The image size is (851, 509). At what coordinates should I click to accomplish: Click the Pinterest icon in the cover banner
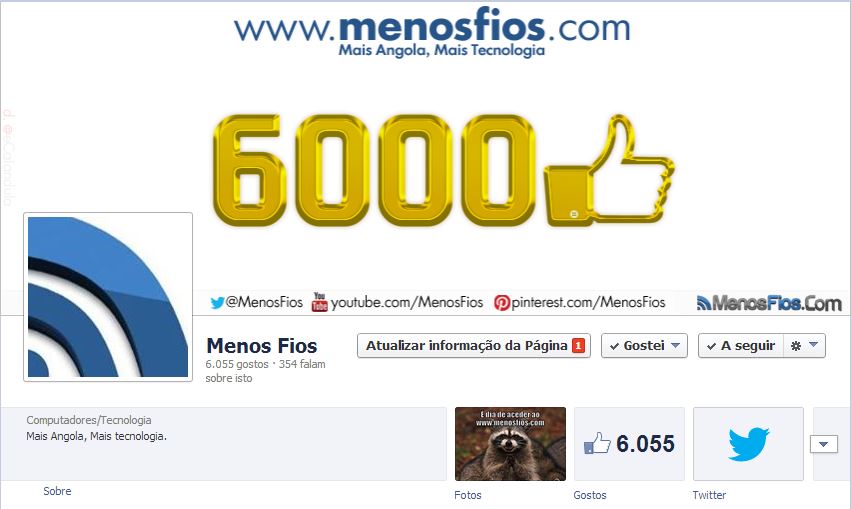502,302
